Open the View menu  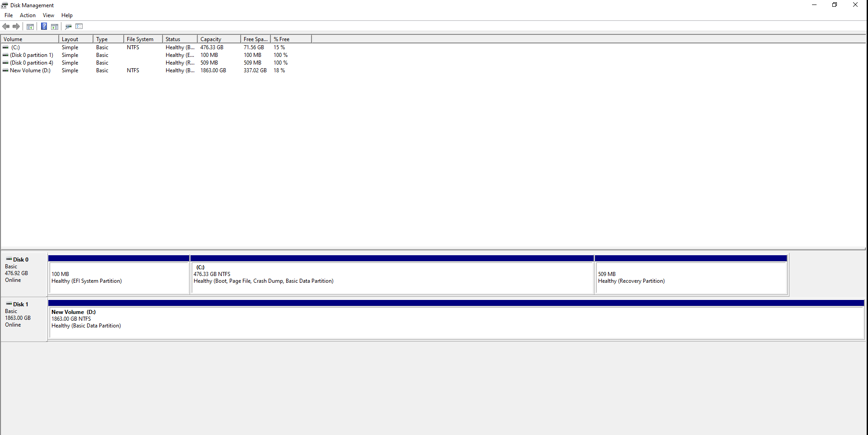pyautogui.click(x=48, y=15)
